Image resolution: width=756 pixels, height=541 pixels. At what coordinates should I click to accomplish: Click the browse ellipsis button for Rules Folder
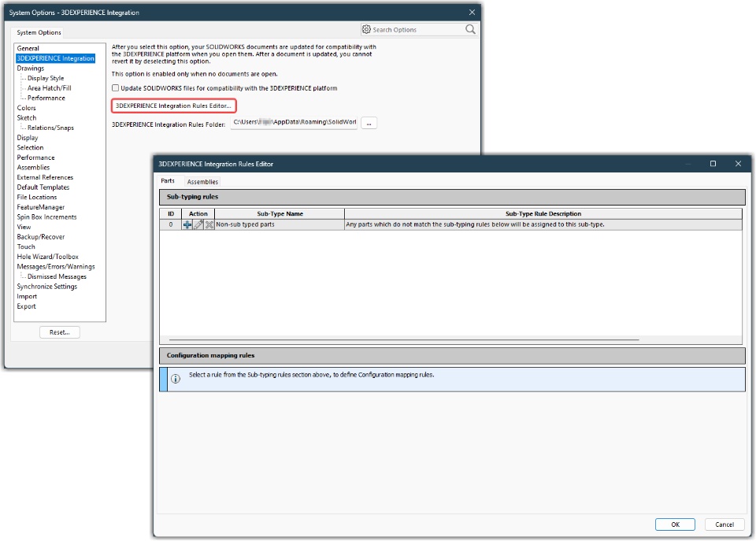[x=369, y=124]
